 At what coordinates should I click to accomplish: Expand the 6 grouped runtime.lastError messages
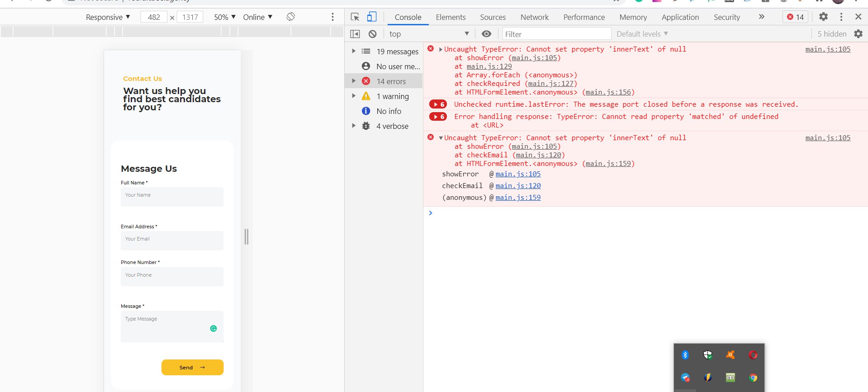coord(438,104)
